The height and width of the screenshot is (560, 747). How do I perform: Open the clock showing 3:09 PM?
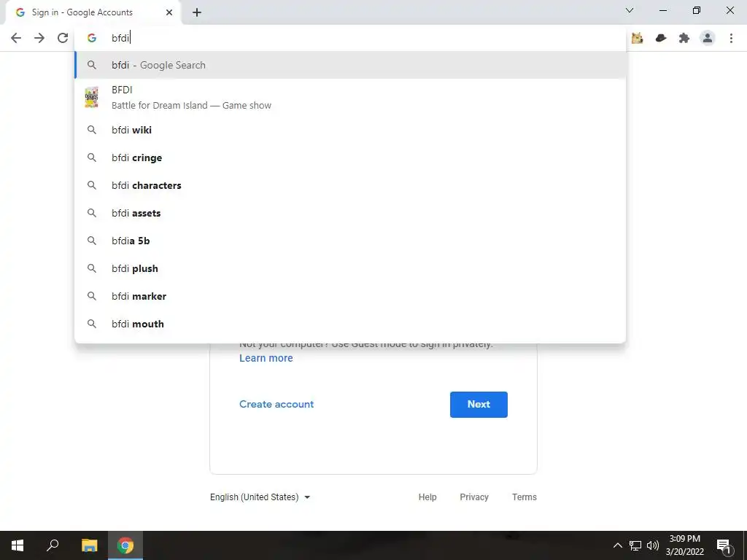click(684, 545)
